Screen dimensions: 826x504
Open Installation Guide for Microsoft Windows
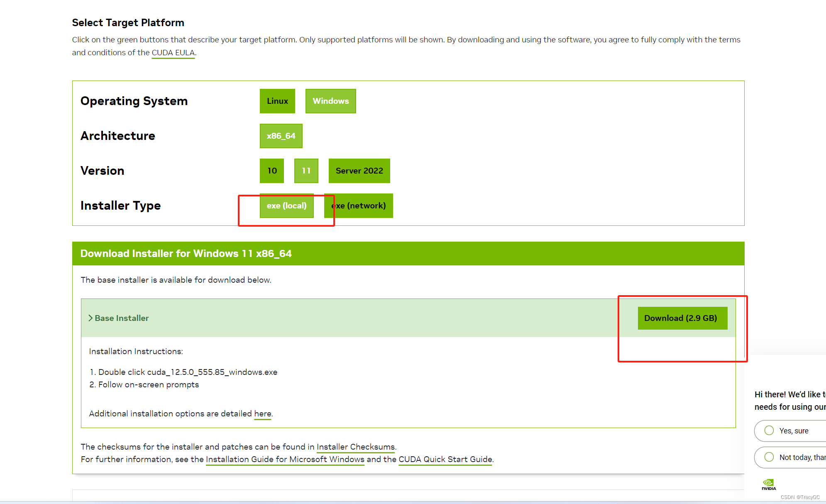pyautogui.click(x=285, y=460)
